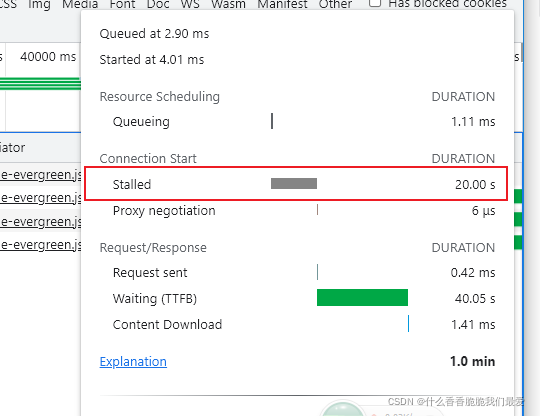Select the Doc filter tab
Viewport: 540px width, 416px height.
[x=158, y=4]
